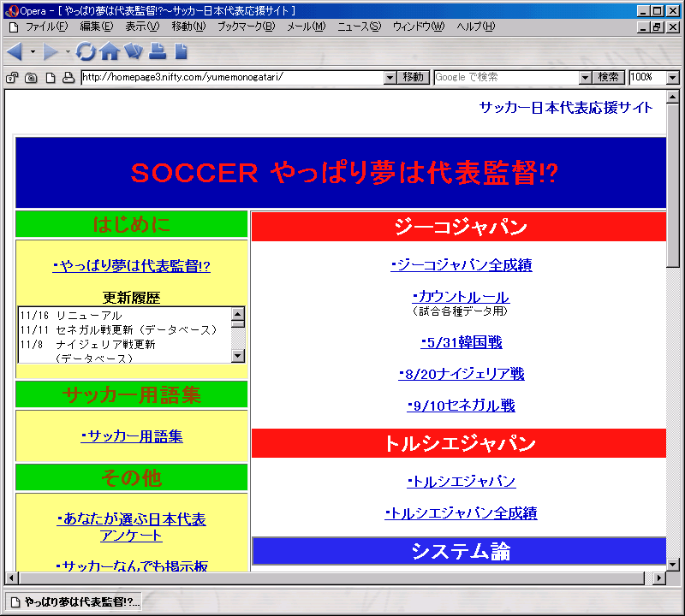Click the 11/8 ナイジェリア戦更新 history entry
Viewport: 685px width, 616px height.
[88, 345]
